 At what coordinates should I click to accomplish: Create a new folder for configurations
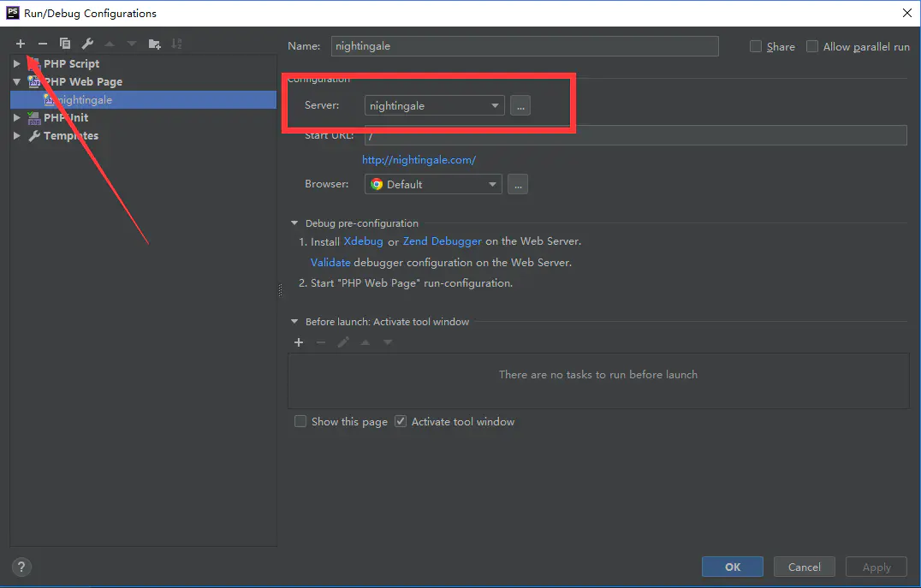(154, 44)
